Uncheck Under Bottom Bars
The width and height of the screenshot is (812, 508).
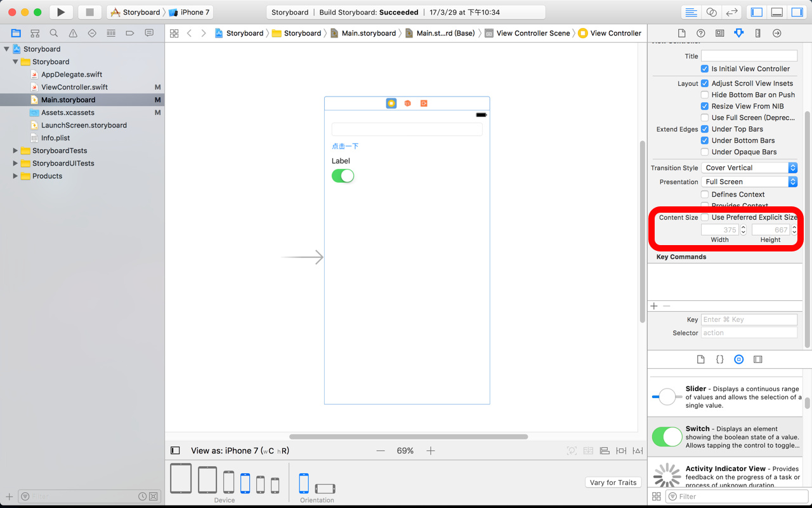705,140
